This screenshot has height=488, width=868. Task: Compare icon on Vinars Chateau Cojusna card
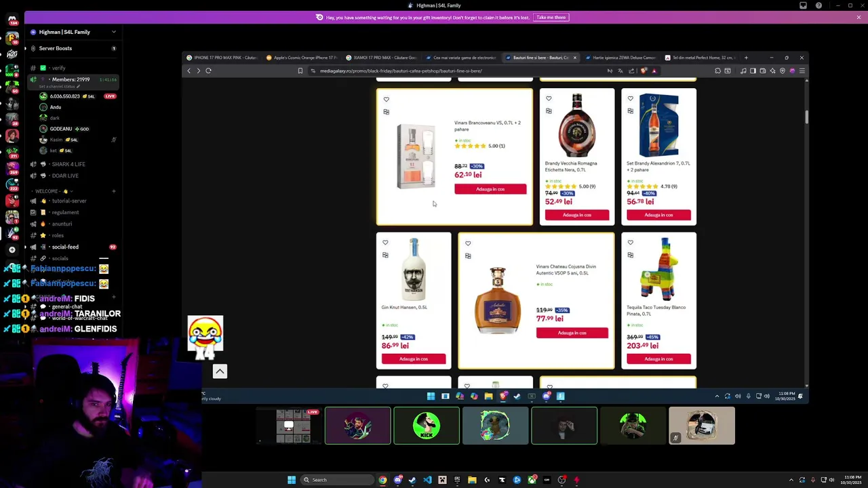click(467, 256)
